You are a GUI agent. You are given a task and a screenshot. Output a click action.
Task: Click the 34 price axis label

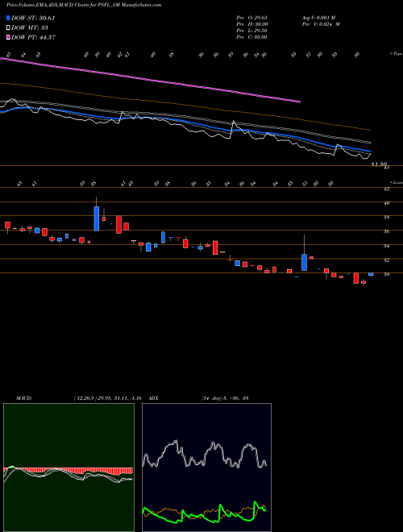386,246
